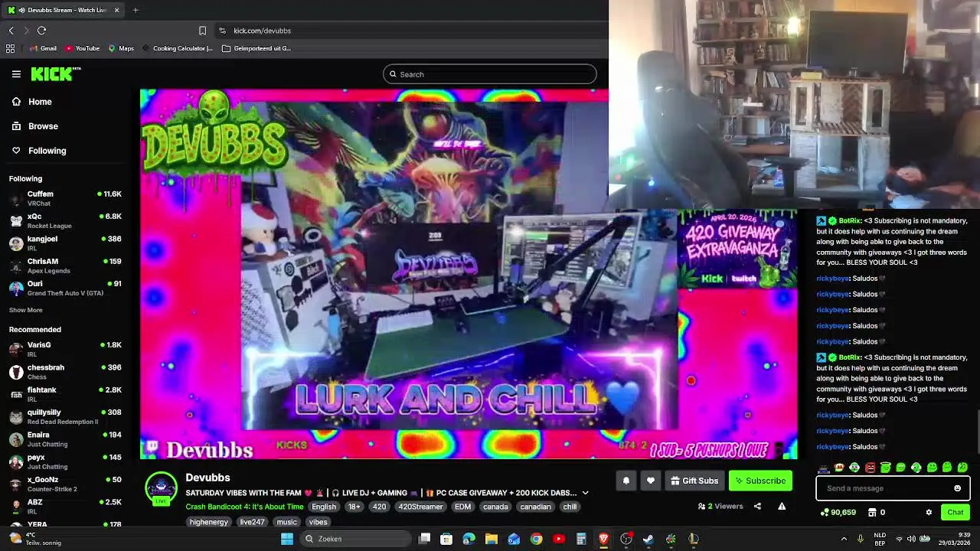Insert the halo green blob emote
Image resolution: width=980 pixels, height=551 pixels.
pos(885,468)
